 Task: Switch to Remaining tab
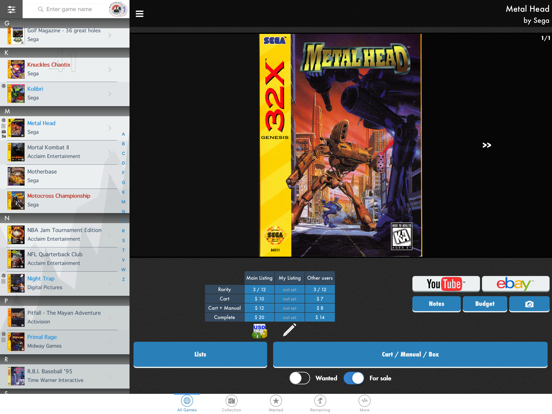click(320, 403)
